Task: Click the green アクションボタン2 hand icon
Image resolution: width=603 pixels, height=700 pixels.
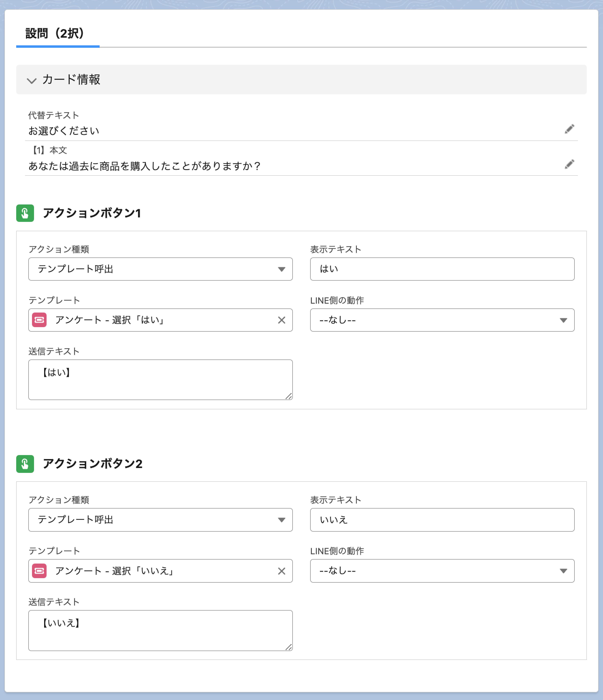Action: (x=25, y=464)
